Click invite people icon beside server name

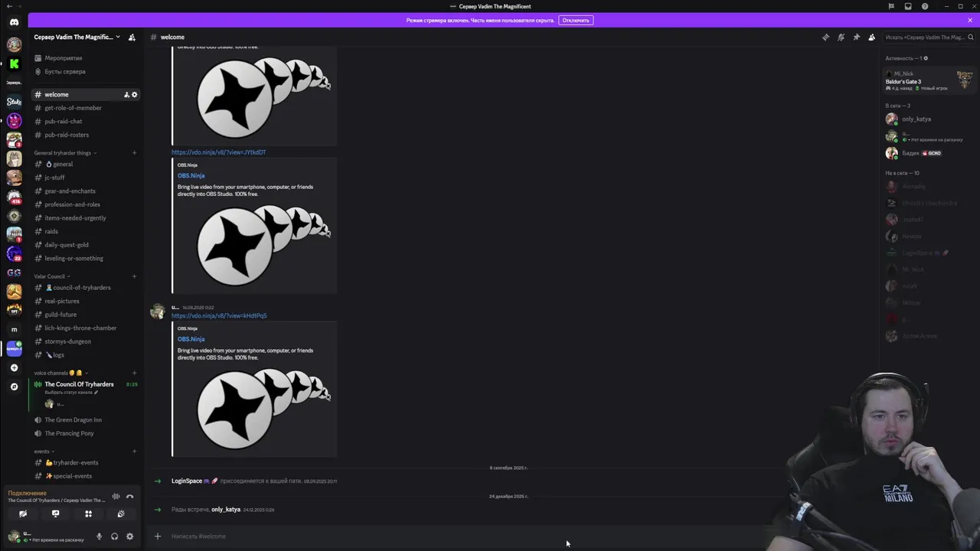132,37
